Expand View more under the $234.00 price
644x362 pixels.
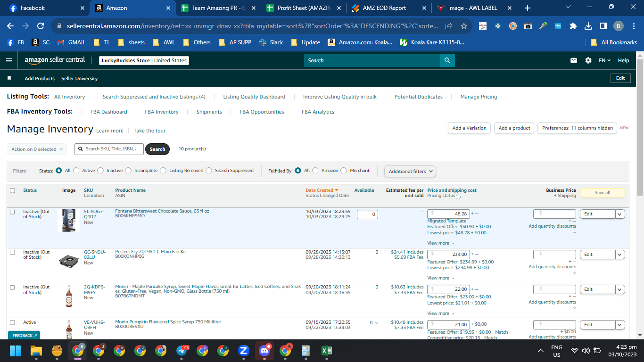[x=441, y=278]
